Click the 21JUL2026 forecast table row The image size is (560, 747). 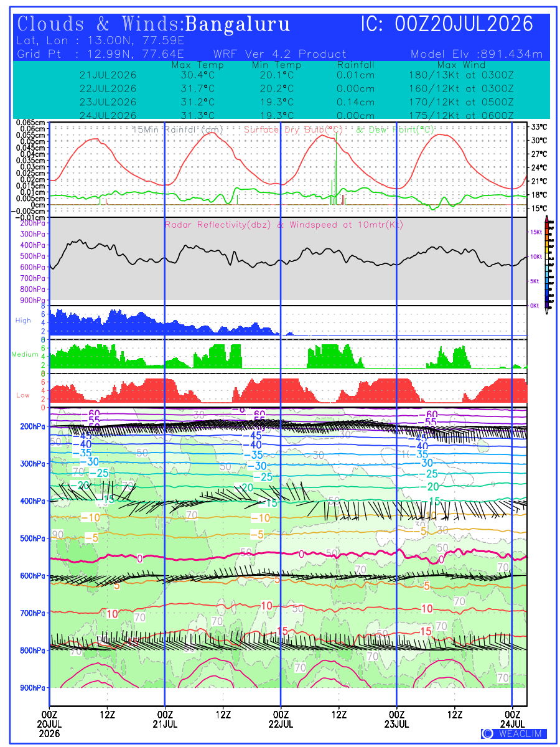tap(297, 75)
